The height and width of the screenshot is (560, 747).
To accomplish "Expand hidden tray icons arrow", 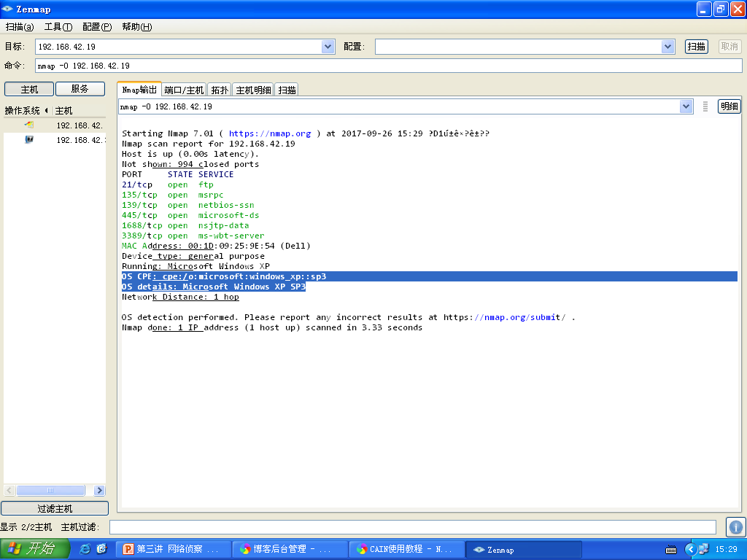I will 690,550.
